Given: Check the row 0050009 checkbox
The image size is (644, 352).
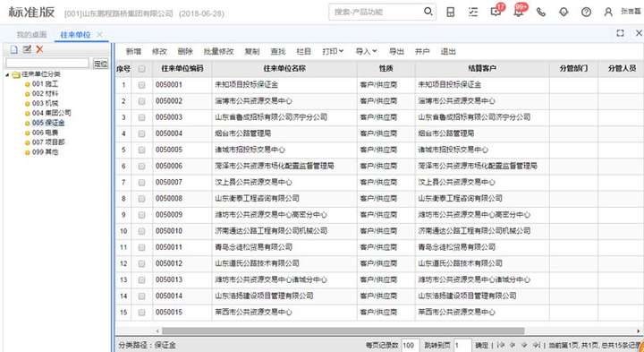Looking at the screenshot, I should (141, 215).
